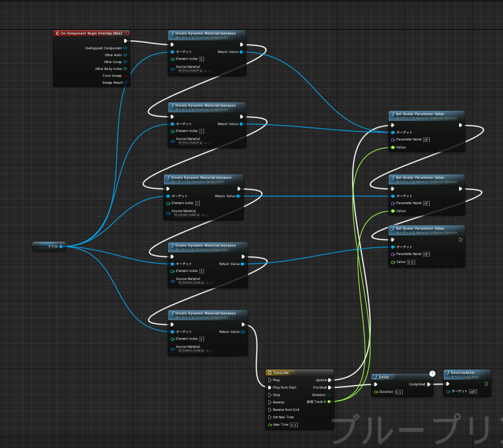Edit the Timeline New Time 0.0 field
The height and width of the screenshot is (448, 503).
pos(294,425)
